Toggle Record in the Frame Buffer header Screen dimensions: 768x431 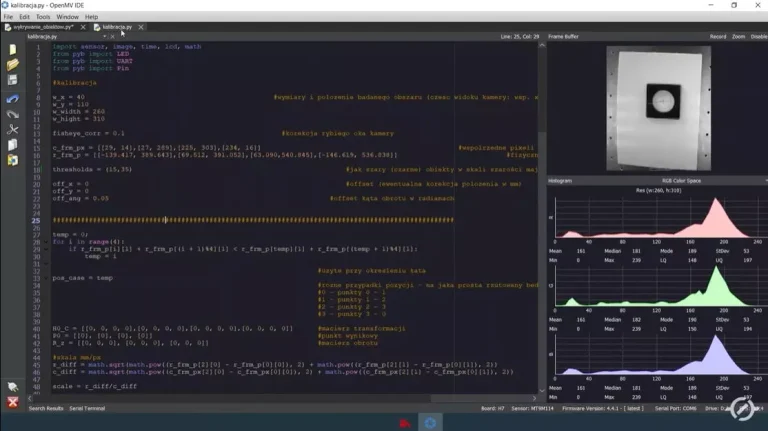717,36
